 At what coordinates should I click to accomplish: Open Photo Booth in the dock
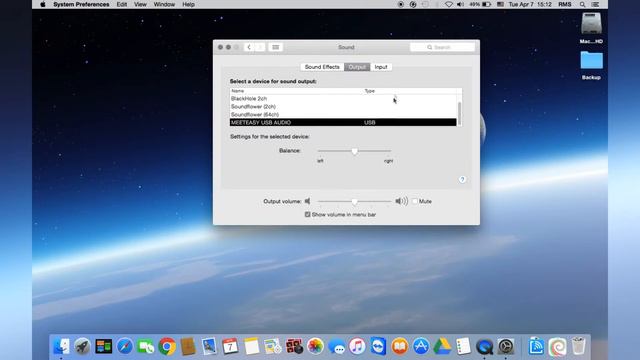coord(294,346)
